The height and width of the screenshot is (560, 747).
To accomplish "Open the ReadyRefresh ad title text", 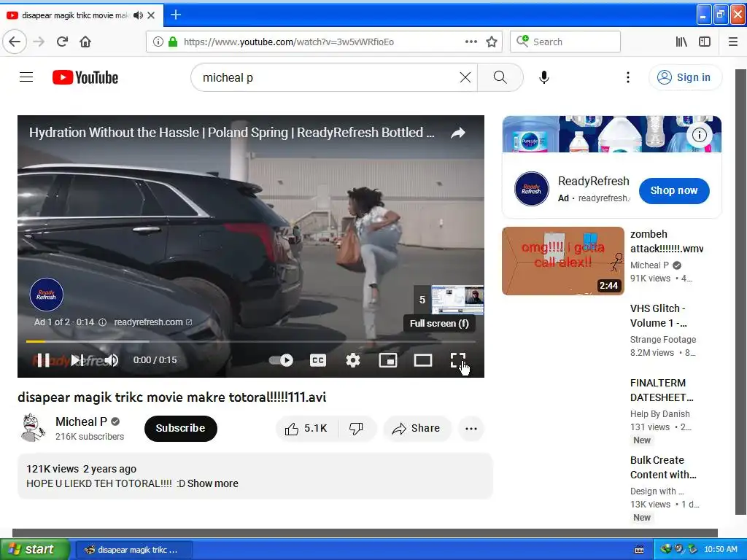I will click(x=594, y=182).
